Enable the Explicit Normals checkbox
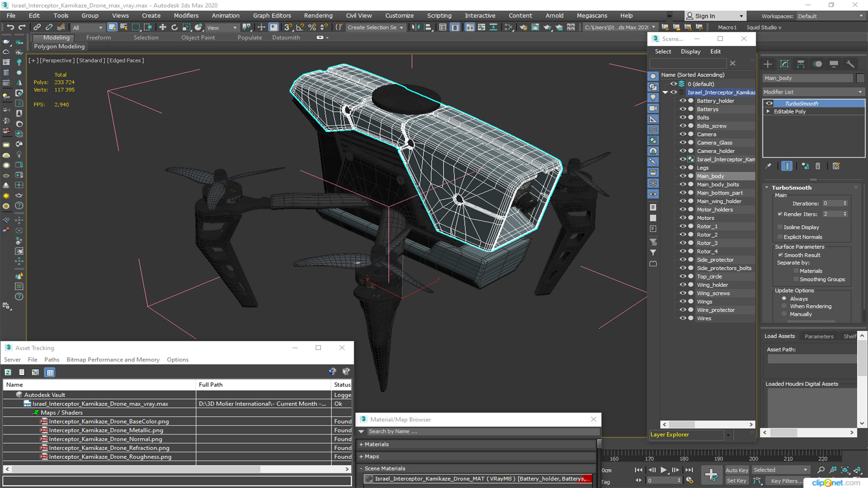 780,237
